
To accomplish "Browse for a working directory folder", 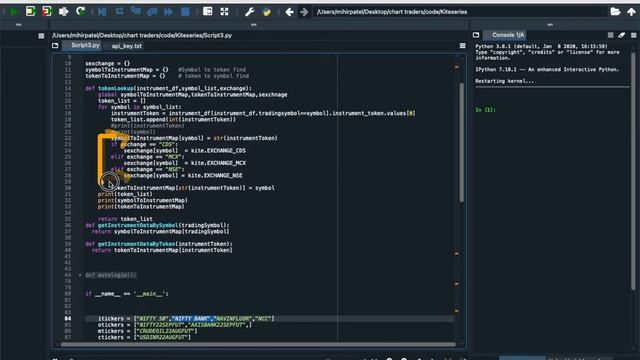I will (x=615, y=11).
